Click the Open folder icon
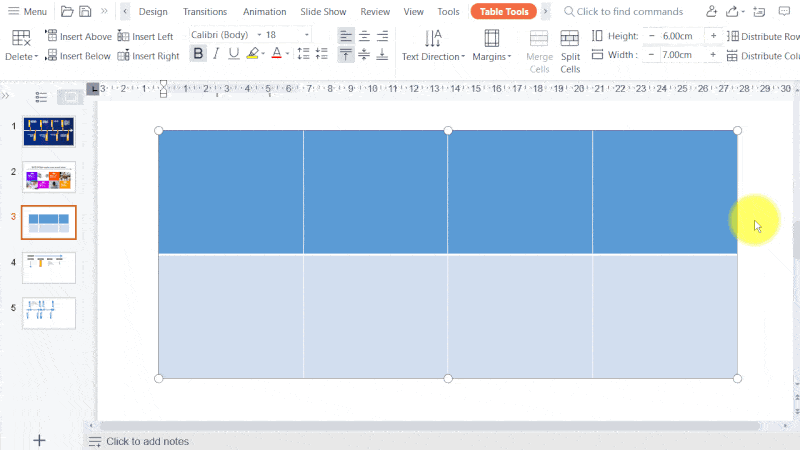The height and width of the screenshot is (450, 800). click(67, 11)
